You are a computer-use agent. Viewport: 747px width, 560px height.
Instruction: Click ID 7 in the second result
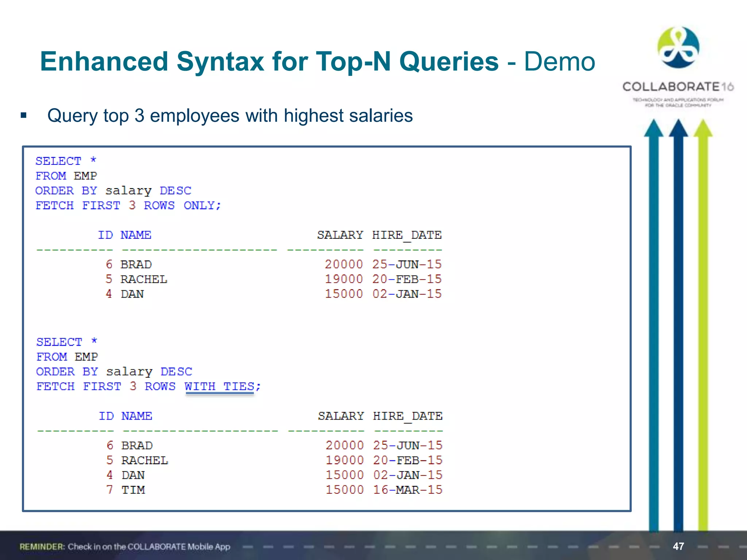coord(109,490)
